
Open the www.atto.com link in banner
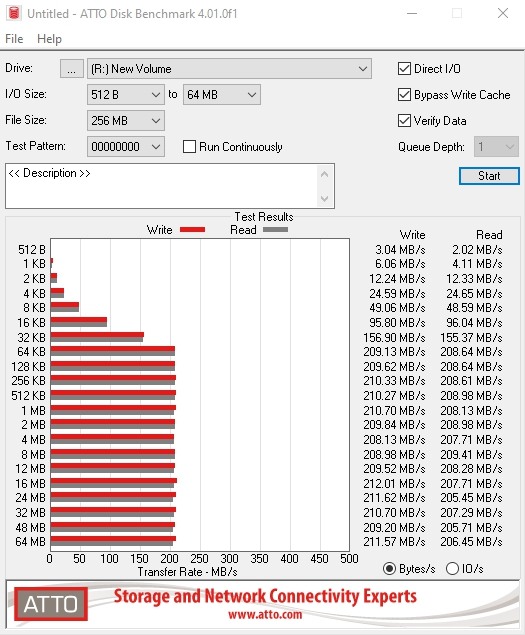(x=265, y=615)
